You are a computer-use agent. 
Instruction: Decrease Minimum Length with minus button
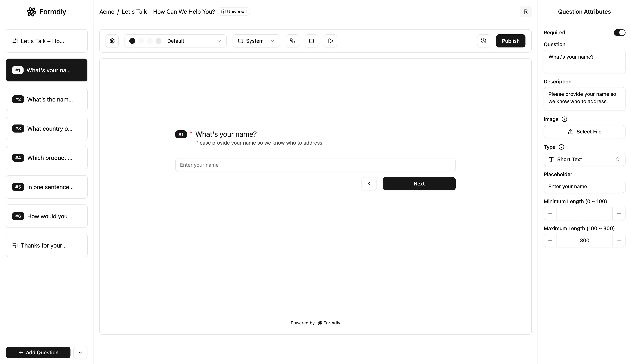click(550, 214)
